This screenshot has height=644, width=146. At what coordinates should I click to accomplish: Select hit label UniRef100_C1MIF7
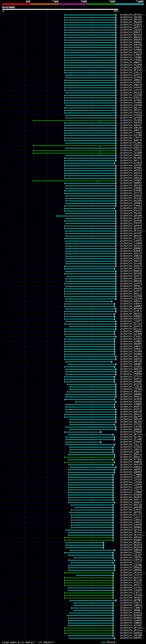pos(131,321)
